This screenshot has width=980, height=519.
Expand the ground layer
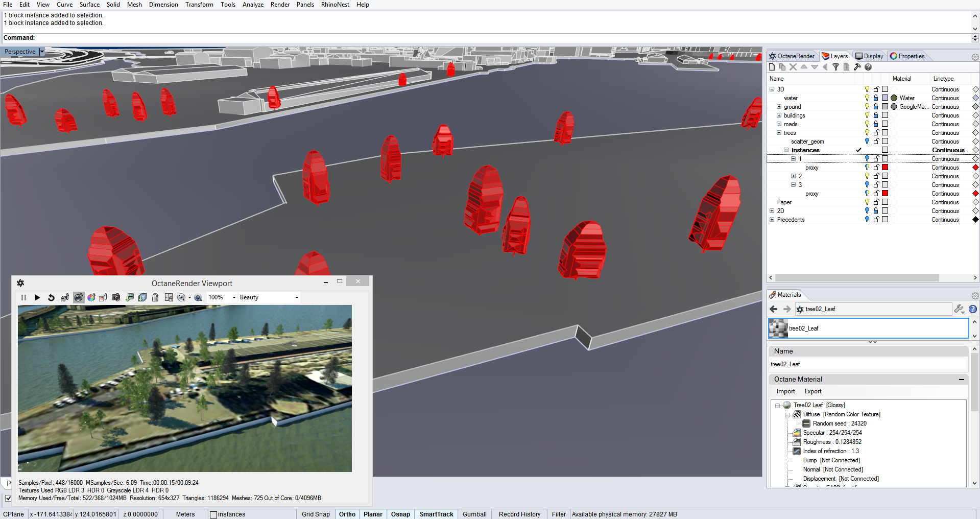[779, 107]
